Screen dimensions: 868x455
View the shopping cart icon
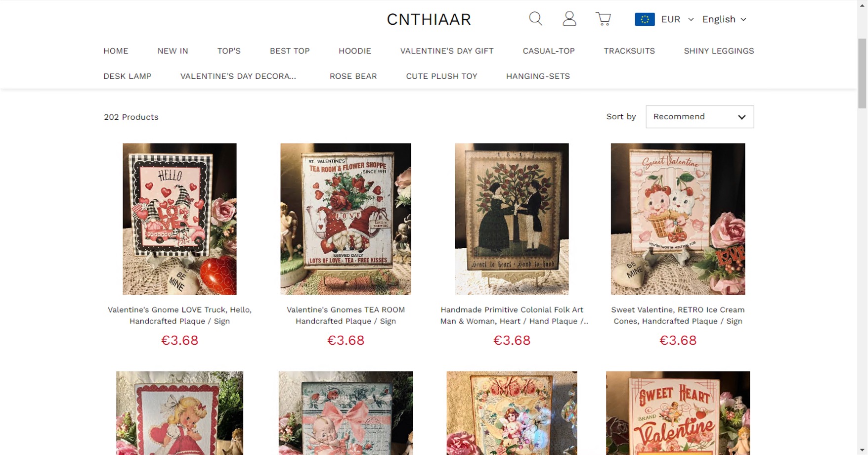[x=603, y=19]
